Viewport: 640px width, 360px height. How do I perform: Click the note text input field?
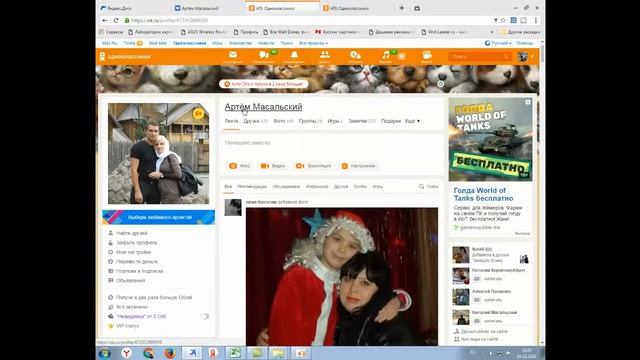pyautogui.click(x=332, y=143)
